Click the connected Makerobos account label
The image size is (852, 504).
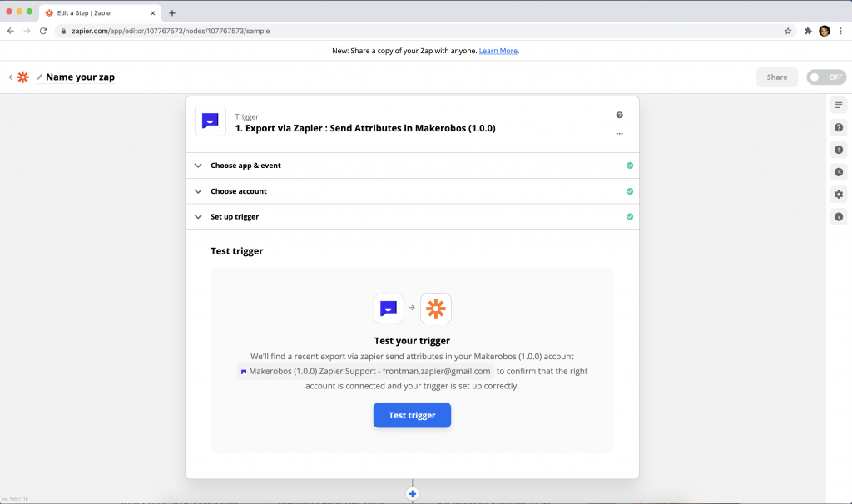click(365, 372)
